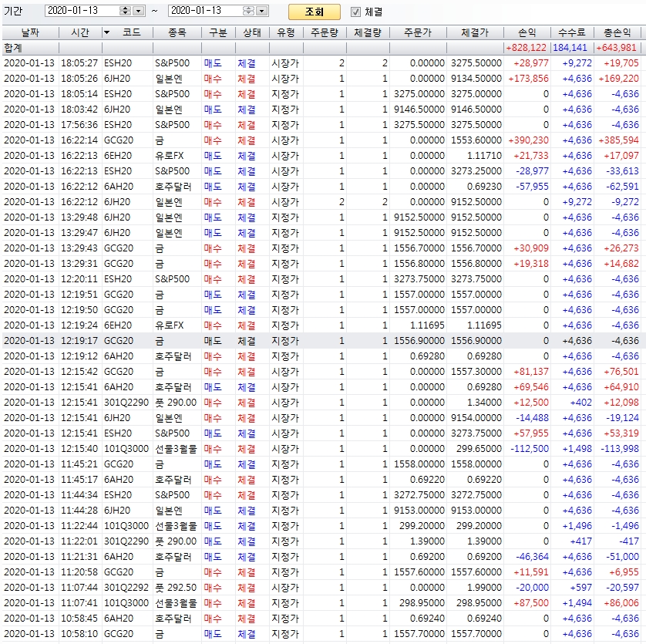
Task: Select the 10:58:10 GCG20 row
Action: tap(321, 634)
